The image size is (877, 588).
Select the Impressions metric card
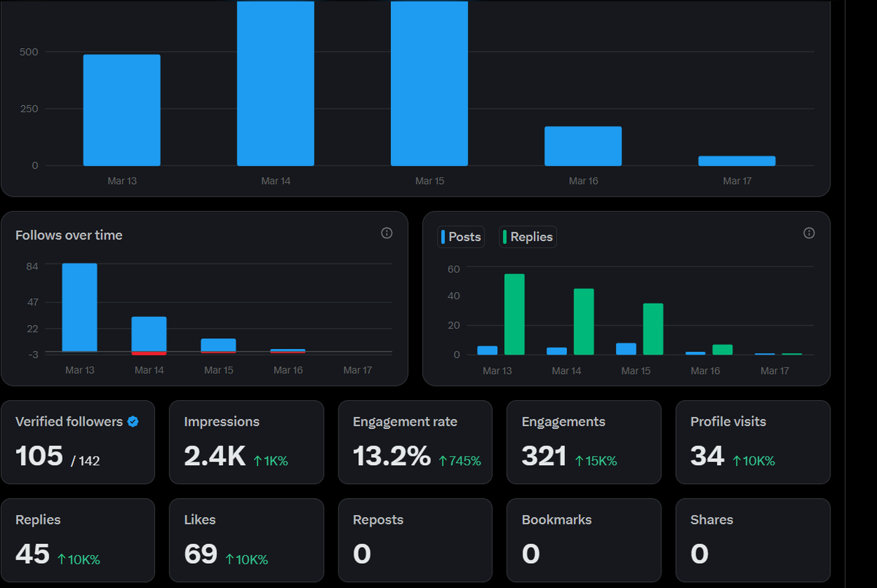246,442
